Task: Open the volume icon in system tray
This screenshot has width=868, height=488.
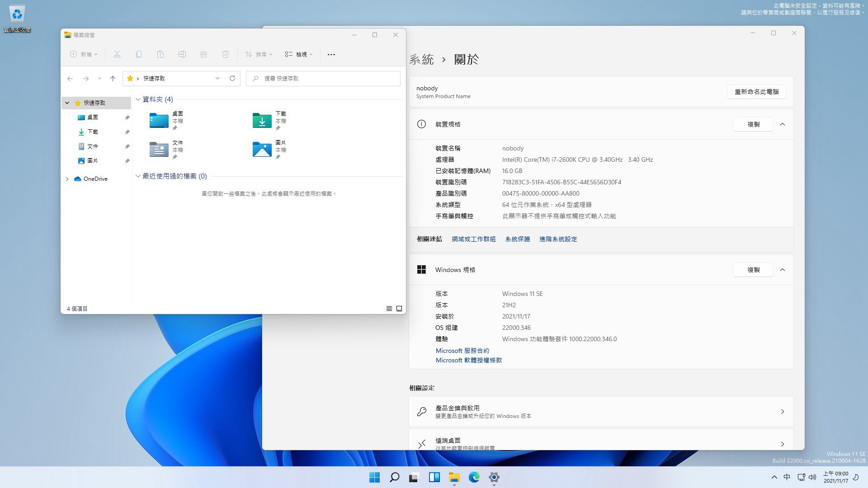Action: (812, 477)
